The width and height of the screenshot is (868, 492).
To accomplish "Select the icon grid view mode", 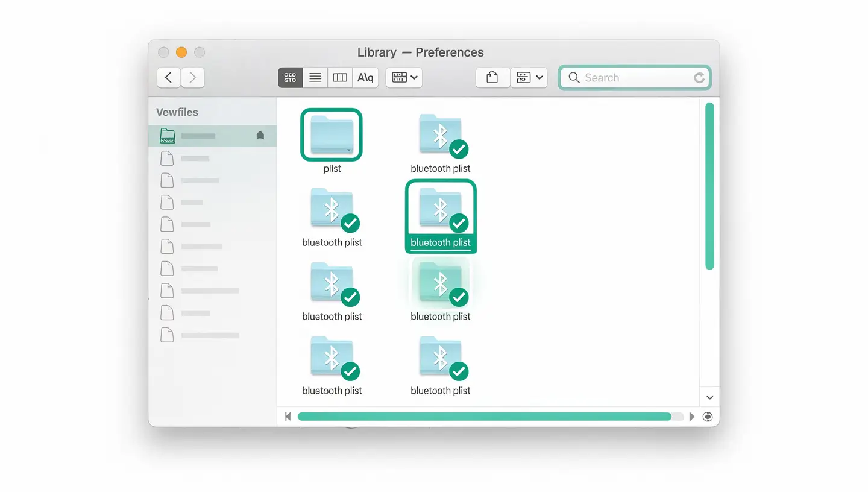I will coord(290,77).
